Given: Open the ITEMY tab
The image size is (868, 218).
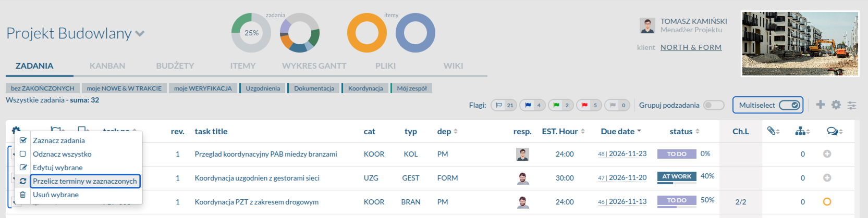Looking at the screenshot, I should click(243, 66).
